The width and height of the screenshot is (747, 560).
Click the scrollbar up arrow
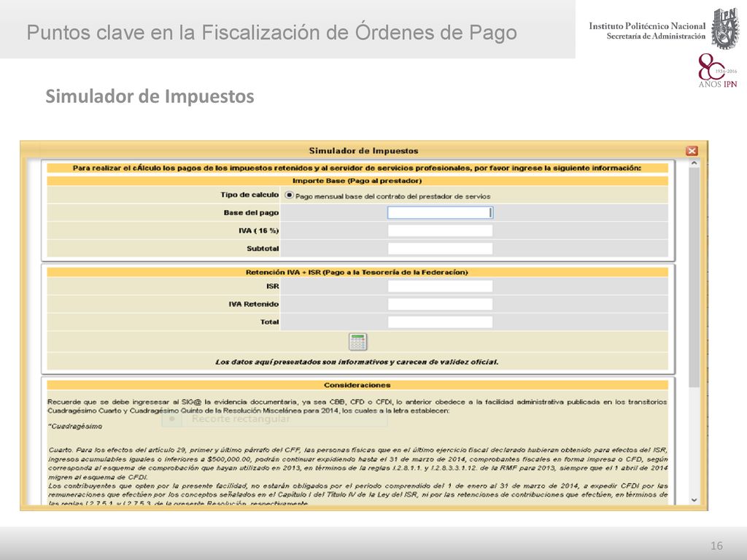[694, 163]
